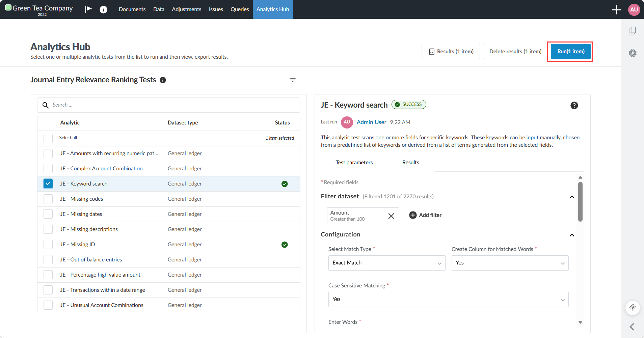This screenshot has width=644, height=338.
Task: Click the Results (1 item) button
Action: [451, 52]
